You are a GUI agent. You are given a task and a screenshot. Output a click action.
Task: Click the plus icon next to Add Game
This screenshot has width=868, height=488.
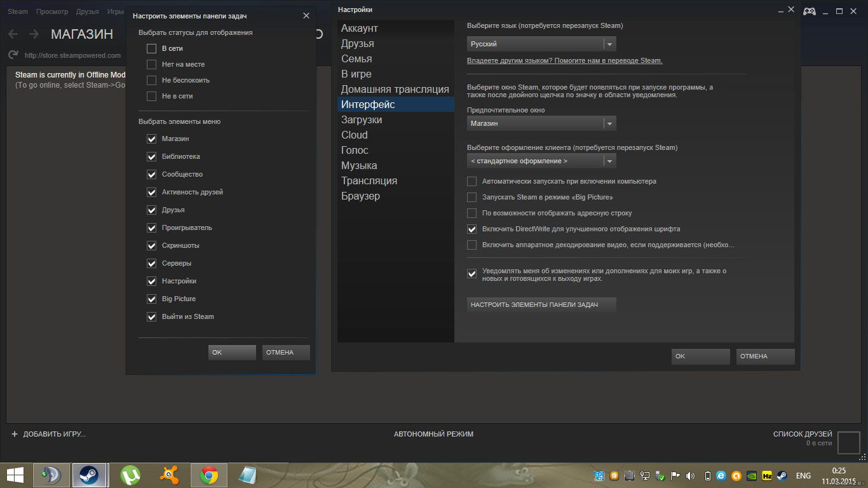[x=15, y=434]
